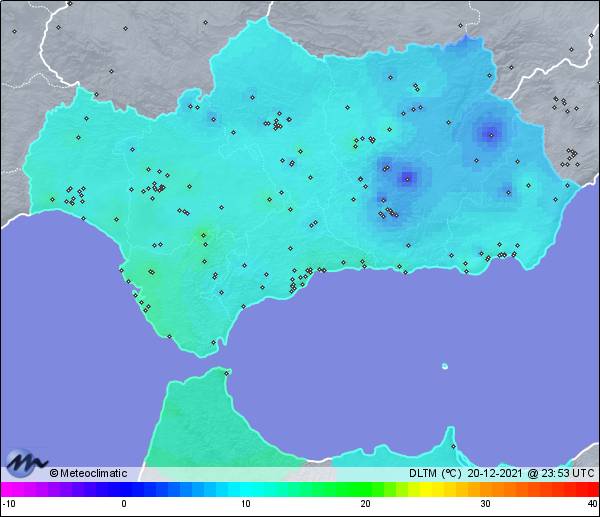Click the Meteoclimatic wave logo

(x=26, y=463)
